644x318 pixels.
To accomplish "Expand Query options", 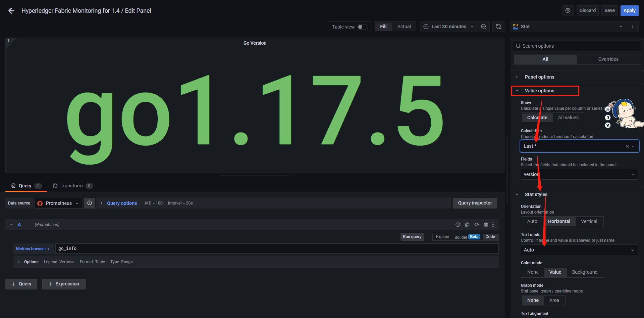I will point(122,203).
